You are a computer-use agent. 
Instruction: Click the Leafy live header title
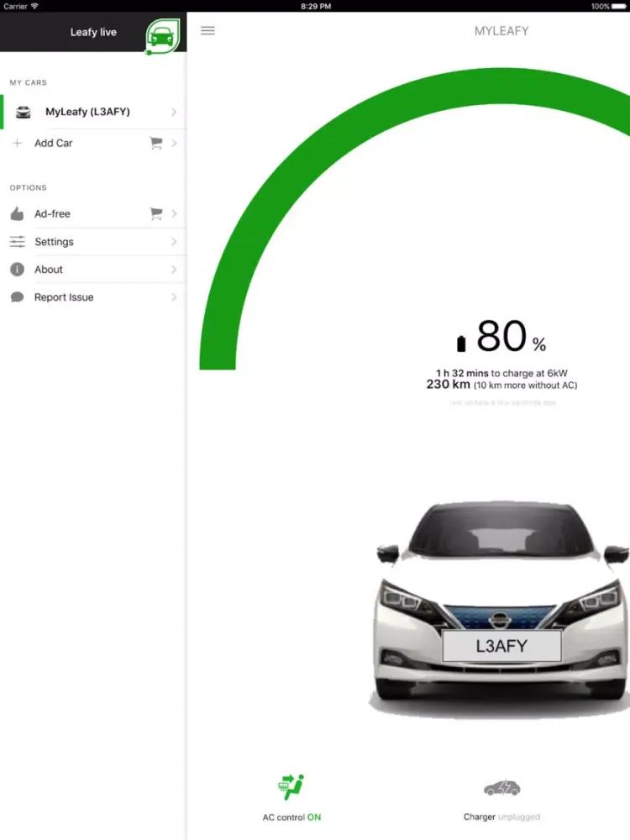(x=93, y=32)
